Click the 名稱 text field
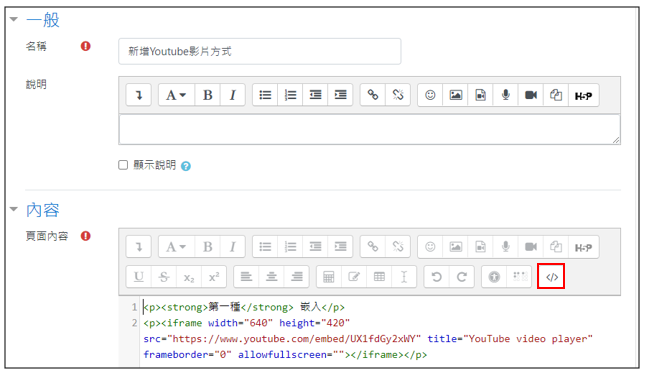The height and width of the screenshot is (374, 646). coord(260,51)
